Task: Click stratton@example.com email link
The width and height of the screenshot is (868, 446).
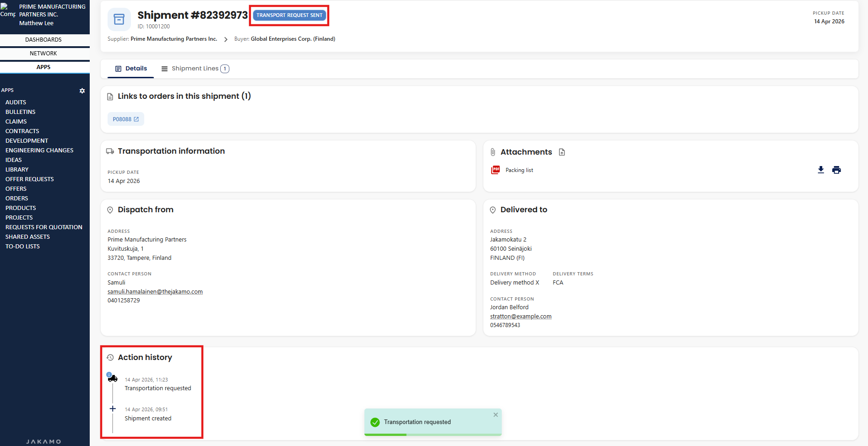Action: click(x=521, y=317)
